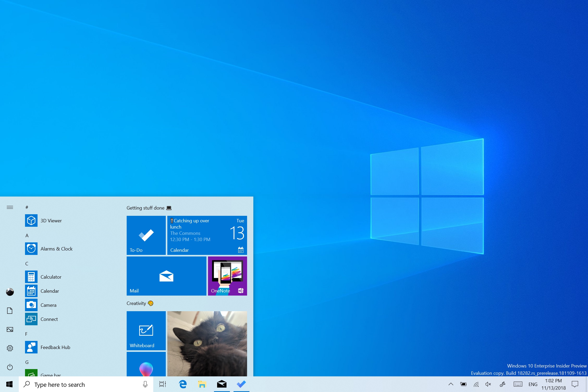Open the OneNote tile
This screenshot has width=588, height=392.
227,275
